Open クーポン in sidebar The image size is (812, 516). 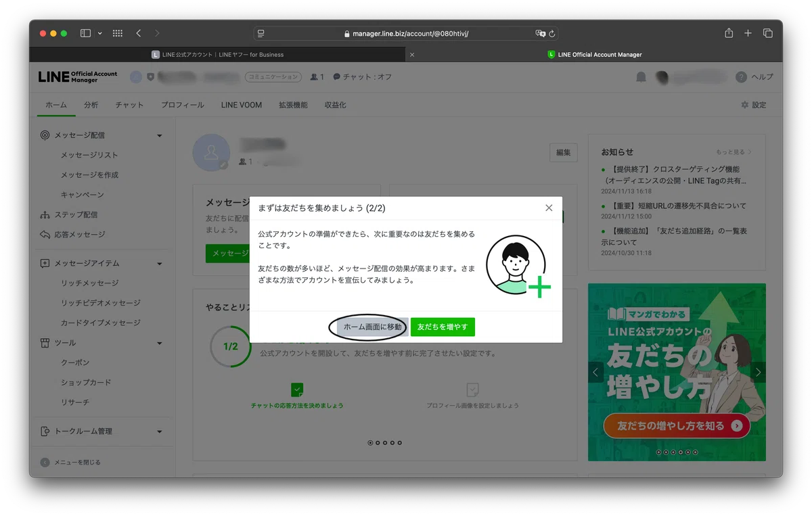(x=75, y=362)
